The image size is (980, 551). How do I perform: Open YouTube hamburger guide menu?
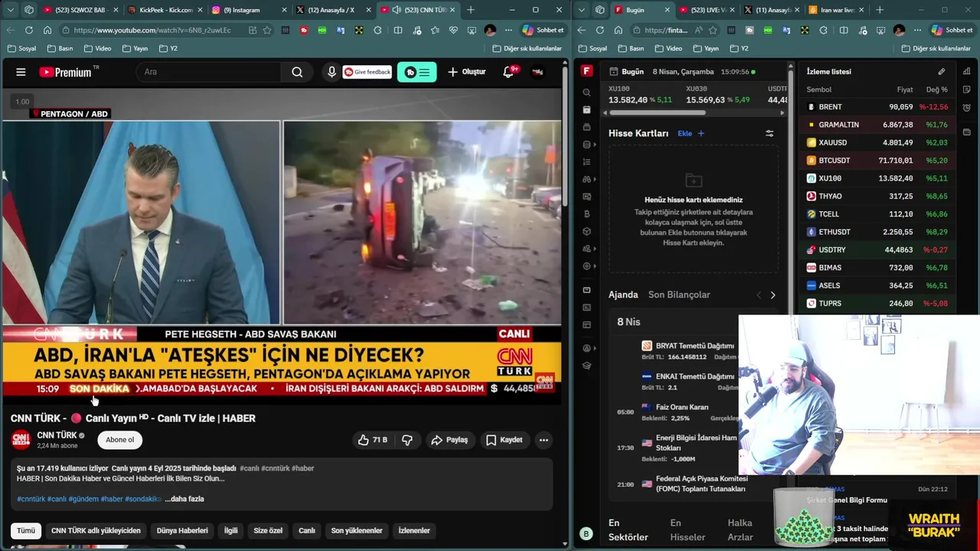click(21, 72)
